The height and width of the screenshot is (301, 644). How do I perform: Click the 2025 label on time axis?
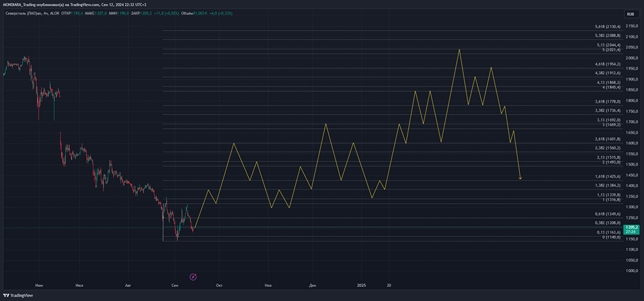click(361, 284)
